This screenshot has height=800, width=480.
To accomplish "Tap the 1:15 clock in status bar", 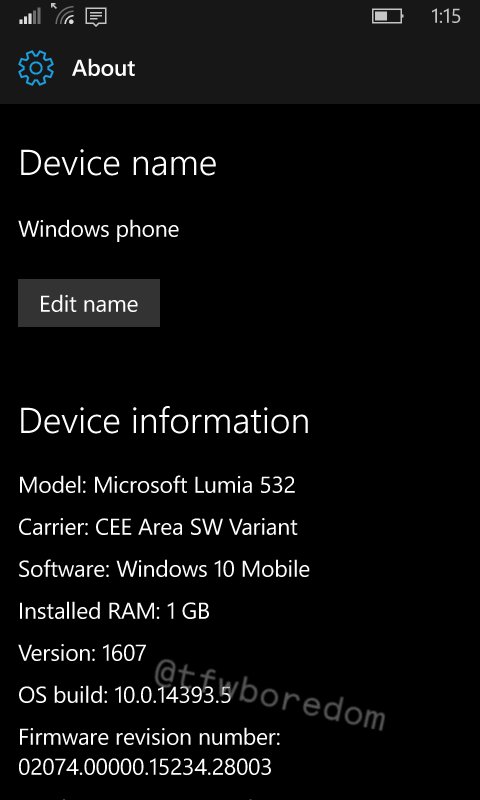I will [446, 17].
